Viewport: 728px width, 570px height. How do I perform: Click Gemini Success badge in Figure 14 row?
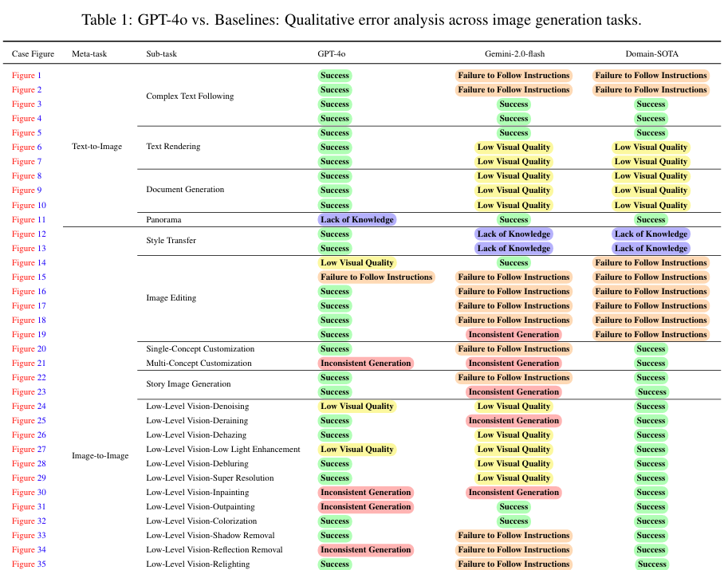click(x=514, y=263)
